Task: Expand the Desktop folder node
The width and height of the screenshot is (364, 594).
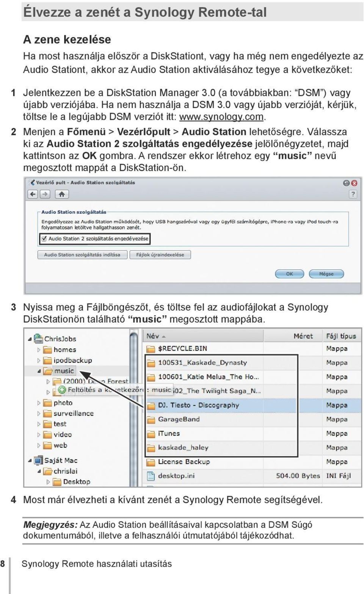Action: pyautogui.click(x=48, y=482)
